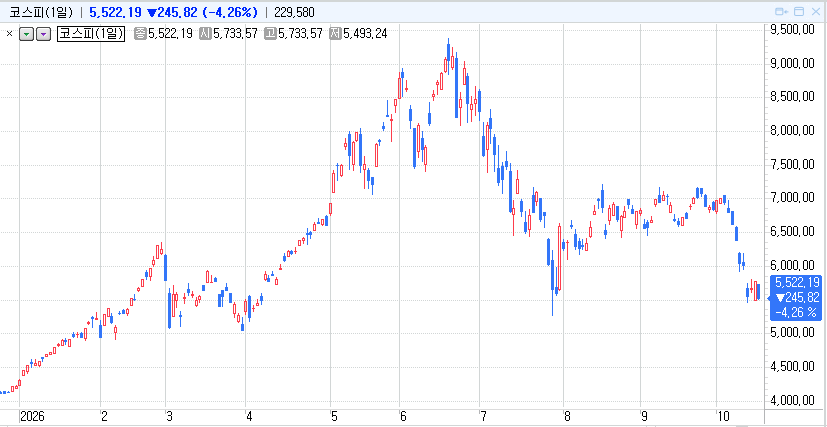Remove indicator using small x before green dropdown

(x=9, y=34)
